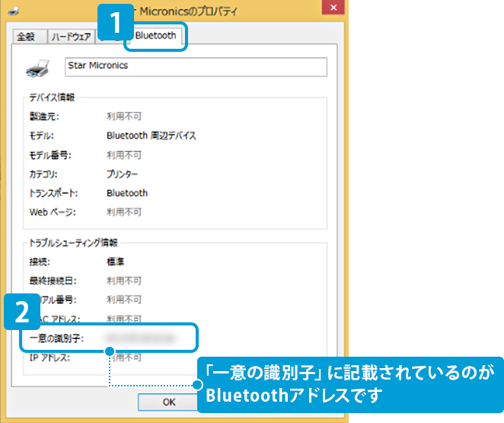Select the プリンター category value

coord(122,175)
